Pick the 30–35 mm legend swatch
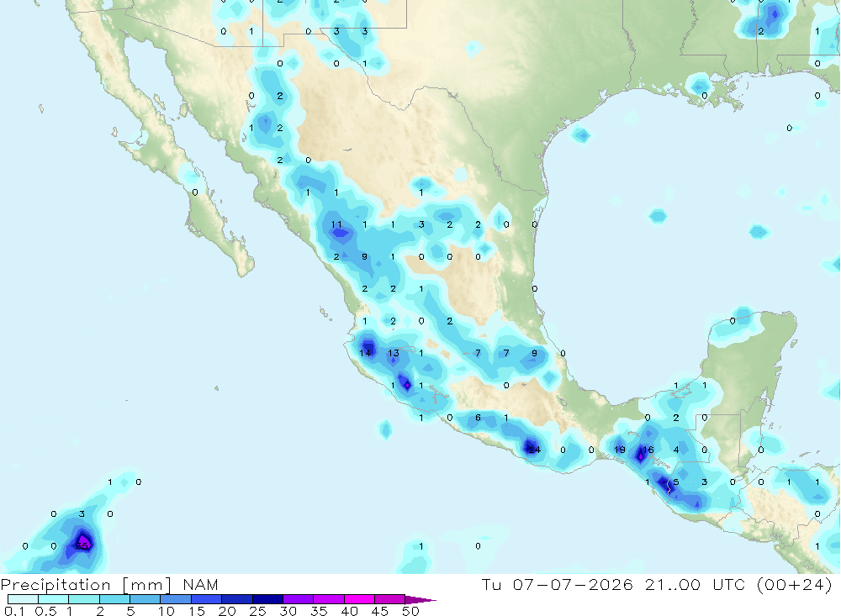This screenshot has height=616, width=841. (299, 599)
